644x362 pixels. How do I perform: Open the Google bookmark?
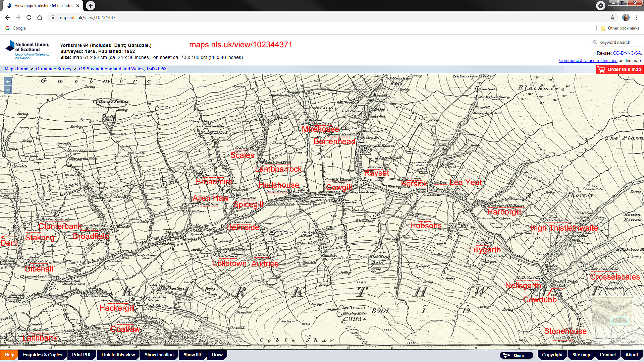pos(16,28)
